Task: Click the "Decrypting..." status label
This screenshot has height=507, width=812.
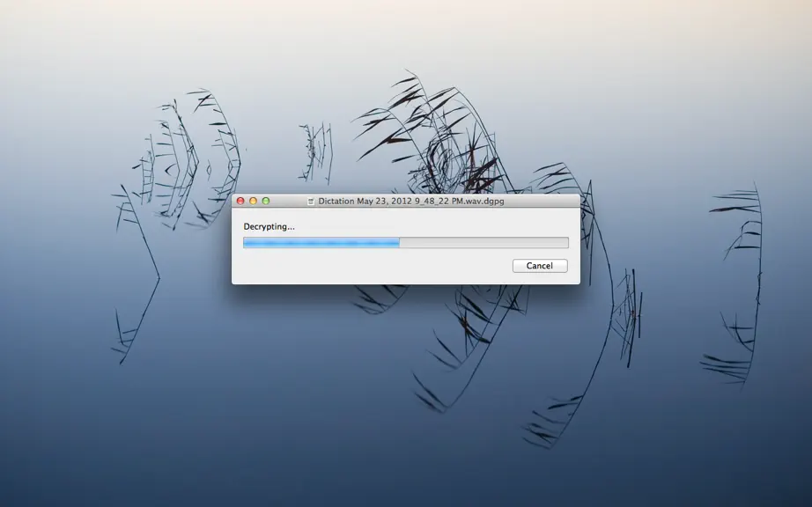Action: tap(269, 226)
